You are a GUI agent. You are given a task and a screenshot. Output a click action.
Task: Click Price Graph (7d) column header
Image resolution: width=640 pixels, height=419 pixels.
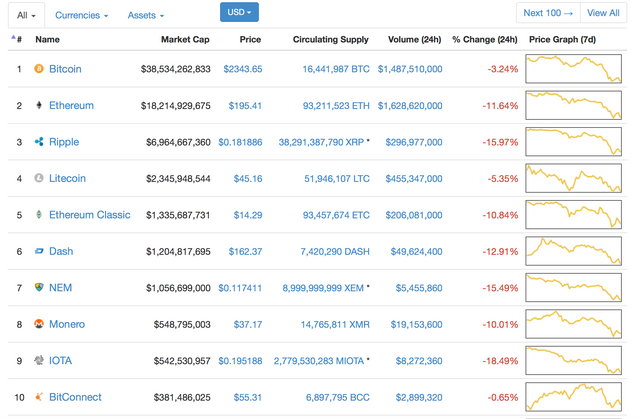click(562, 40)
